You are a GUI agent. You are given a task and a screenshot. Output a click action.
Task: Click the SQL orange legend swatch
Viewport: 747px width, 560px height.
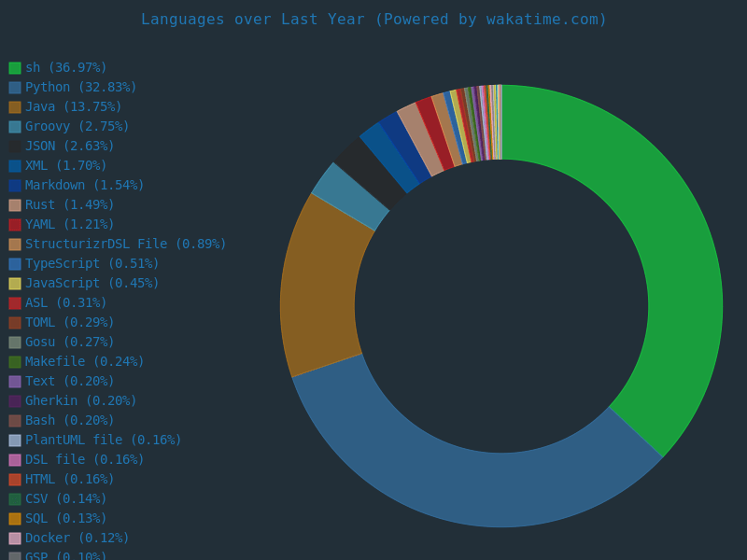15,519
